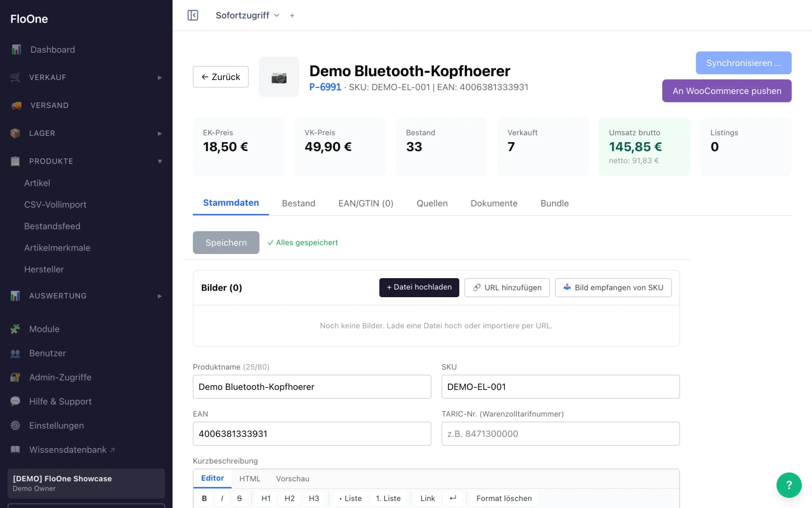The width and height of the screenshot is (812, 508).
Task: Apply italic formatting in the editor toolbar
Action: (222, 498)
